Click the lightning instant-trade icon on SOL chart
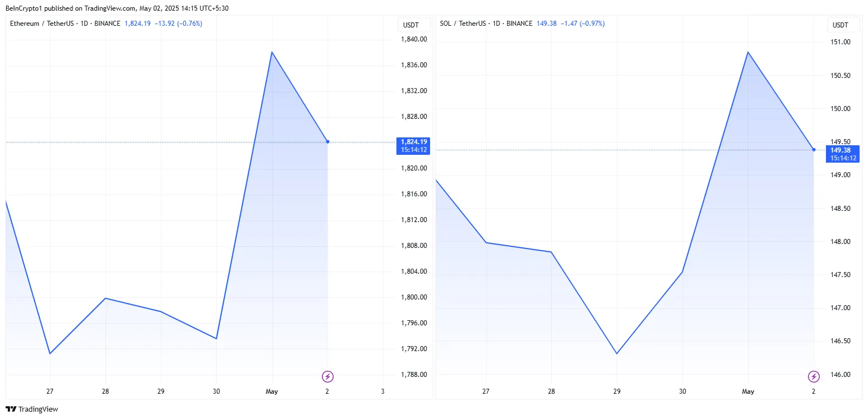Image resolution: width=868 pixels, height=419 pixels. click(x=813, y=376)
